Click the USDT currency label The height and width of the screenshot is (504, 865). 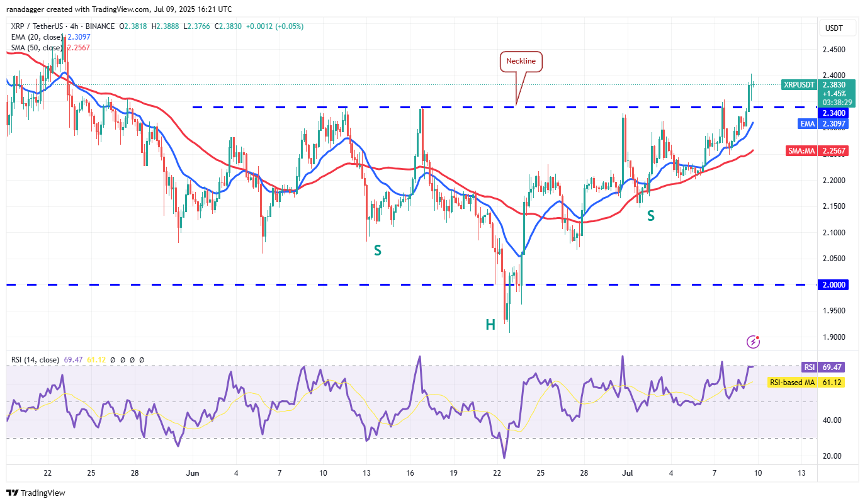click(834, 28)
